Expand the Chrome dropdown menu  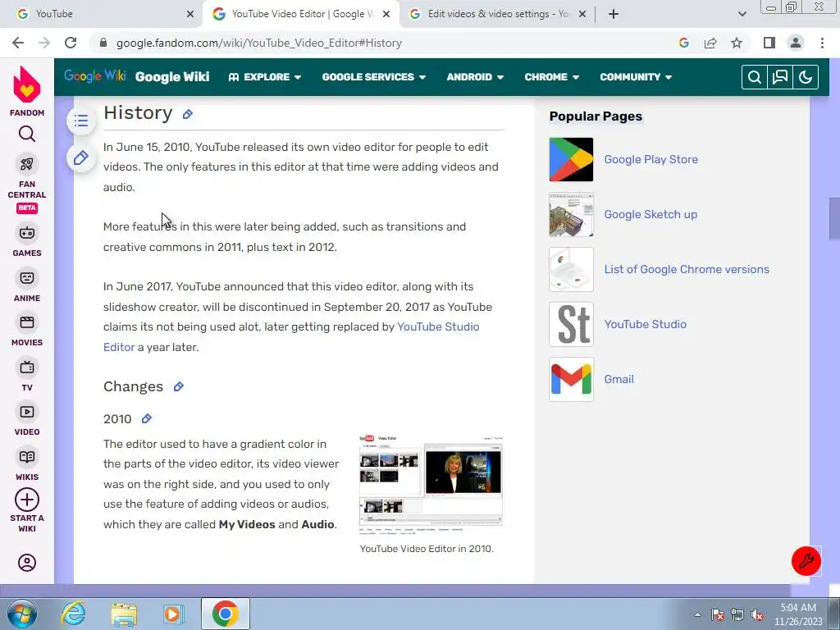coord(552,77)
